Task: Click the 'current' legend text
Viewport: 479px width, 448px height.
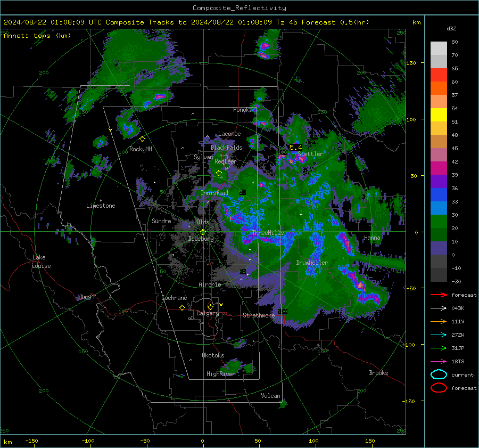Action: click(x=463, y=375)
